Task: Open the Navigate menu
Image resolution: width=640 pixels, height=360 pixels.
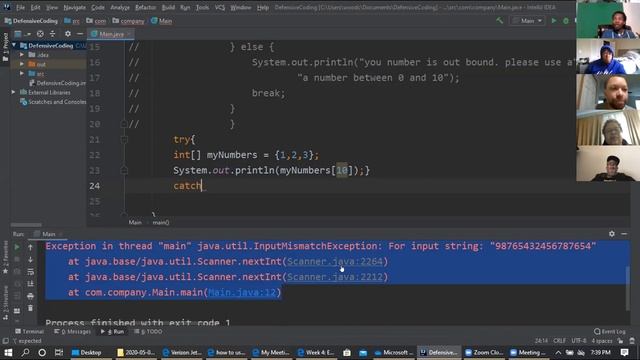Action: (x=75, y=7)
